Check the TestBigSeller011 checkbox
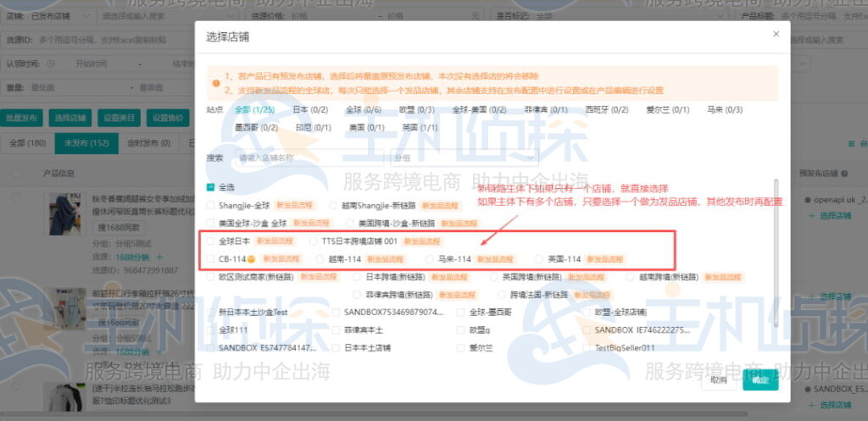This screenshot has height=421, width=868. coord(587,348)
